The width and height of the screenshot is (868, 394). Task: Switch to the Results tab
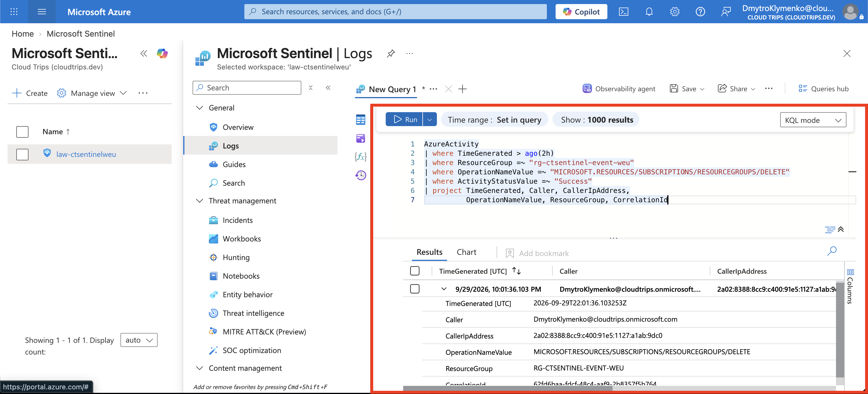429,252
